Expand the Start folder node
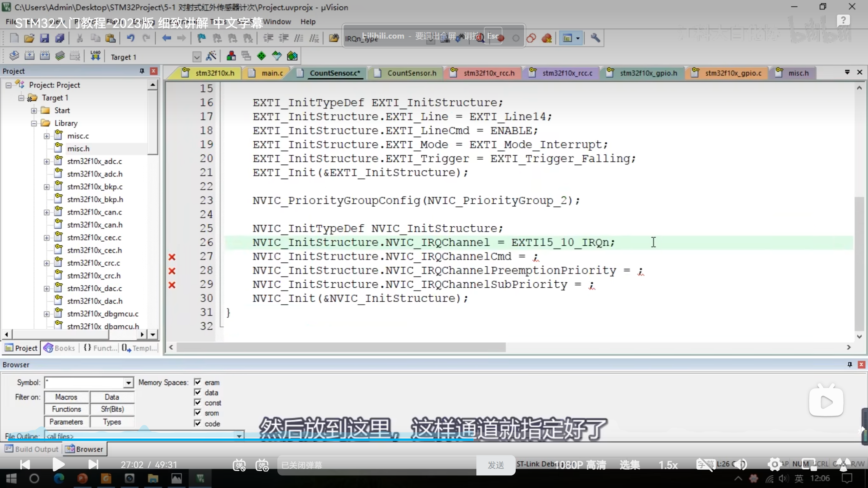Image resolution: width=868 pixels, height=488 pixels. point(34,110)
